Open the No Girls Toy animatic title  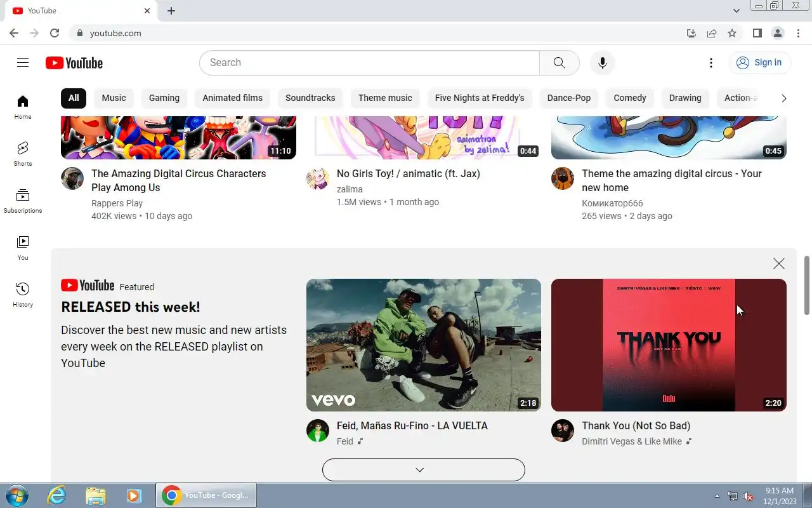pyautogui.click(x=409, y=173)
